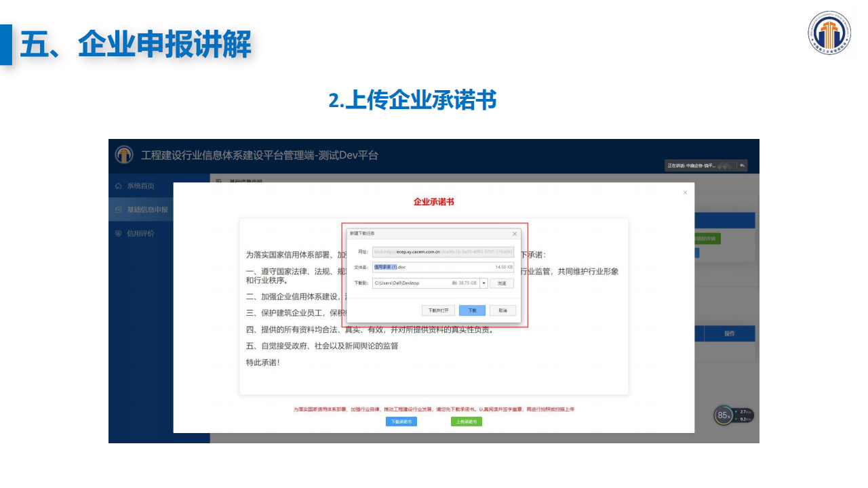This screenshot has height=488, width=868.
Task: Cancel the download with 取消
Action: 502,310
